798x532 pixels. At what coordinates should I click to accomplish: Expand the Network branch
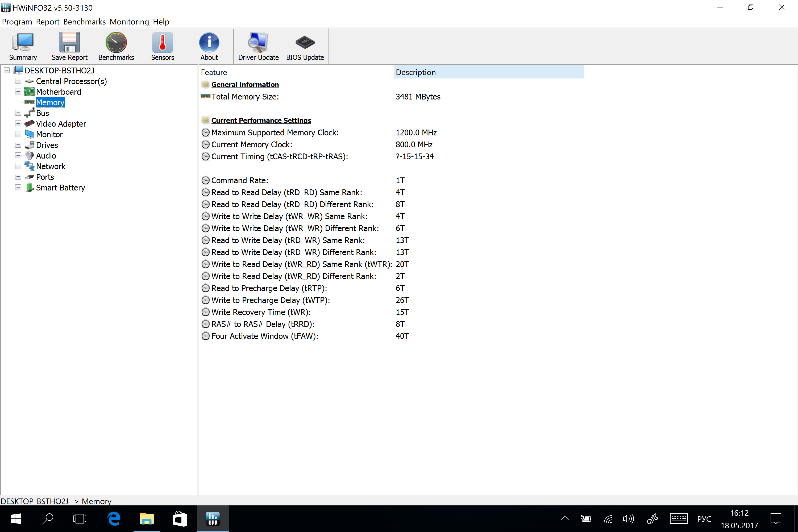[x=18, y=166]
